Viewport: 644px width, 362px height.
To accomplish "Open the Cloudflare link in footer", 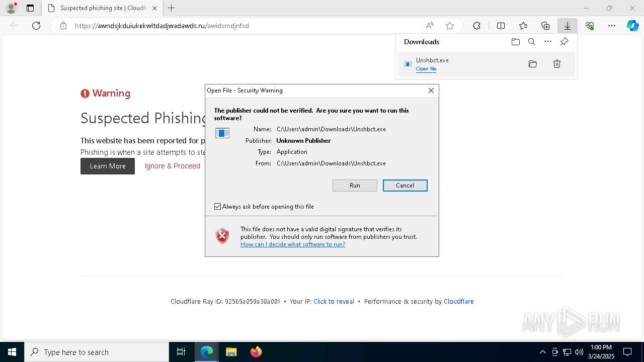I will [459, 302].
